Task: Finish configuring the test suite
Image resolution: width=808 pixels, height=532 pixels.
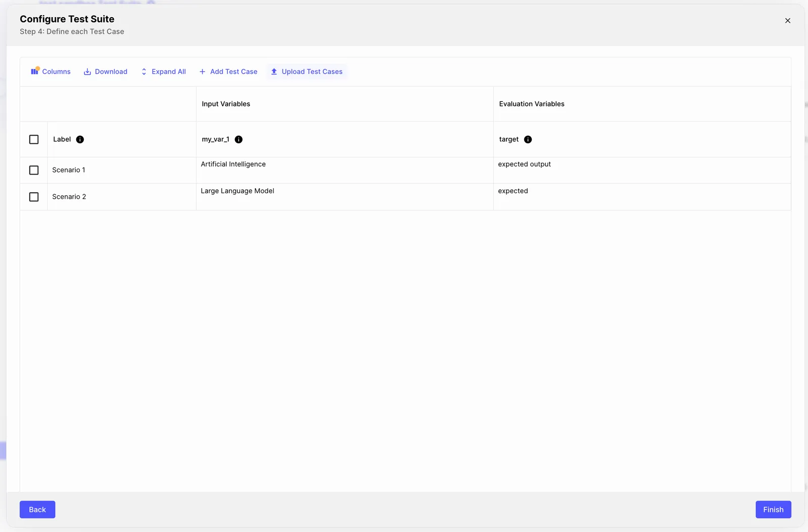Action: [773, 510]
